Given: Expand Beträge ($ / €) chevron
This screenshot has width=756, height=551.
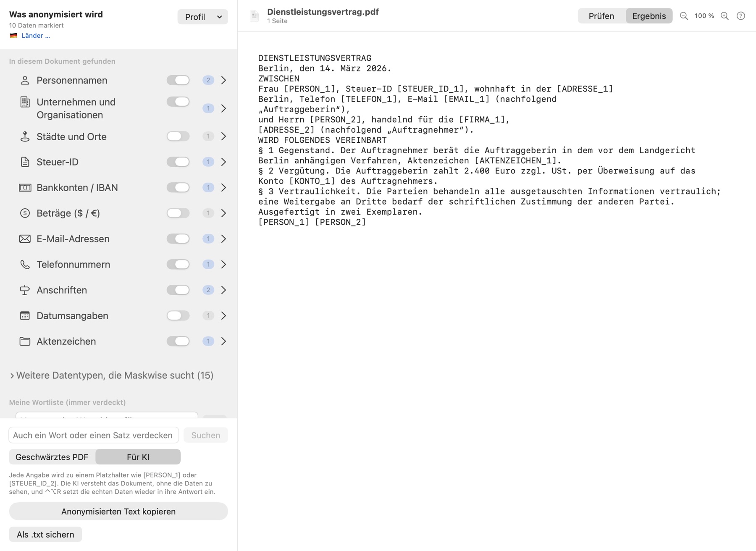Looking at the screenshot, I should 223,213.
